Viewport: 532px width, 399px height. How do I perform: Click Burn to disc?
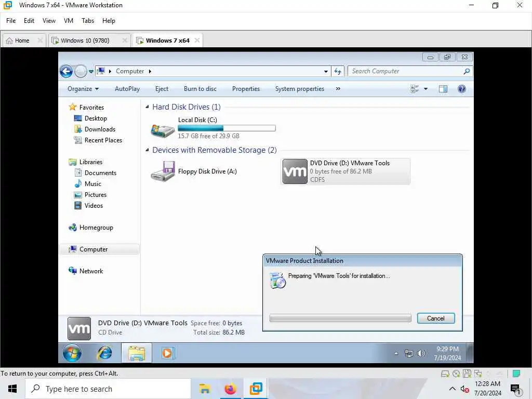[200, 89]
